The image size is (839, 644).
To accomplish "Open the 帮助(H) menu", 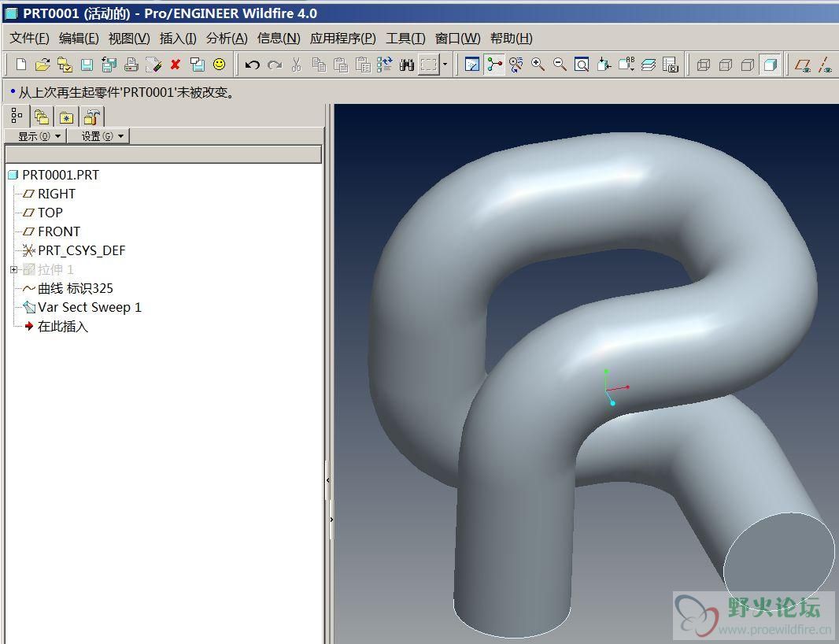I will [512, 39].
